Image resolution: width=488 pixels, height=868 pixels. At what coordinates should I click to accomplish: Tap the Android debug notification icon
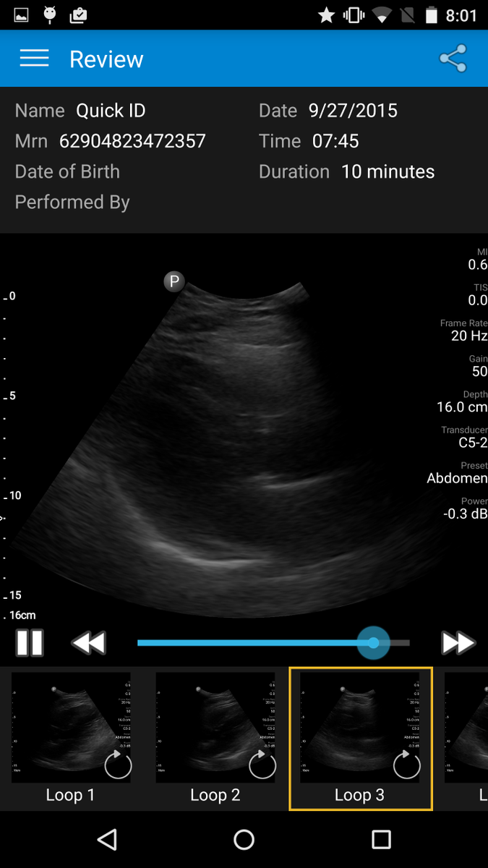tap(50, 14)
